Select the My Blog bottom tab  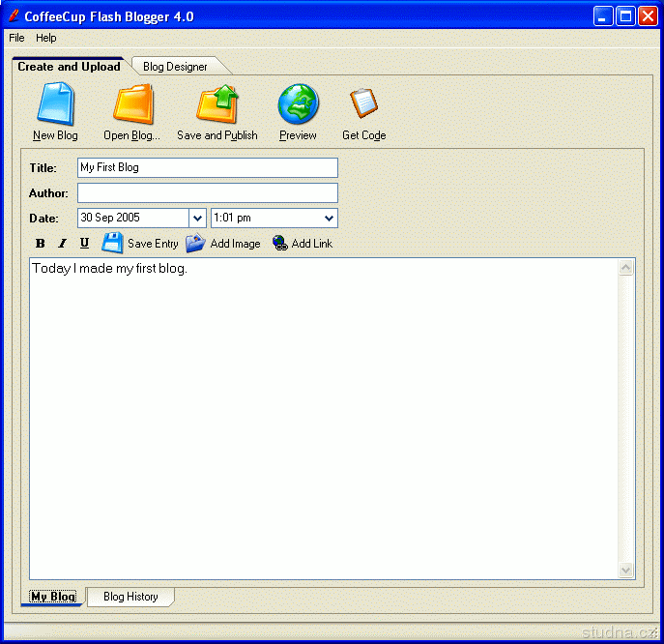53,597
